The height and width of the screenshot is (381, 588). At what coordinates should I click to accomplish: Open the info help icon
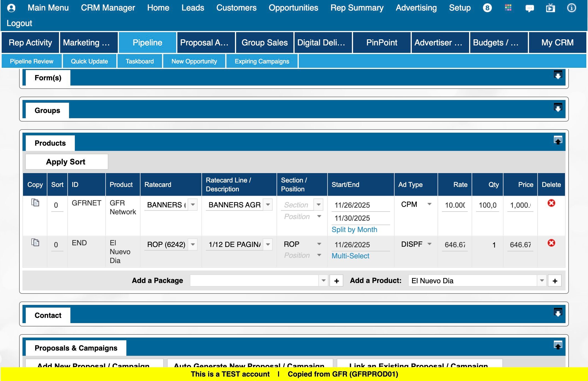(x=571, y=8)
